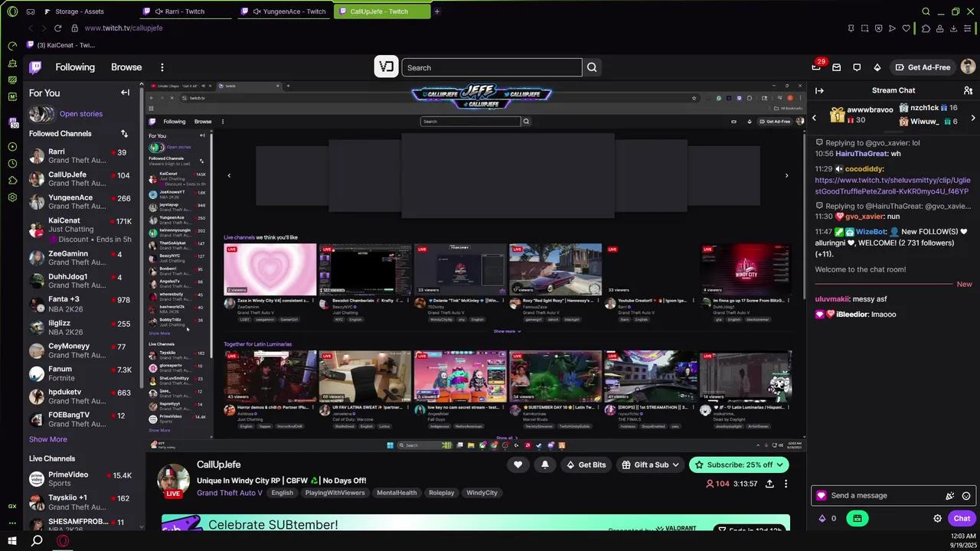The width and height of the screenshot is (980, 551).
Task: Click the MentalHealth tag
Action: coord(397,493)
